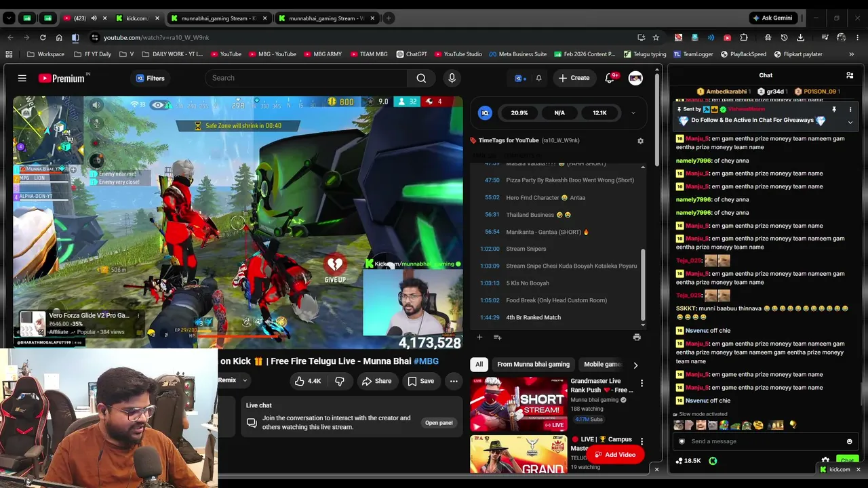
Task: Add a new time tag with plus icon
Action: [479, 337]
